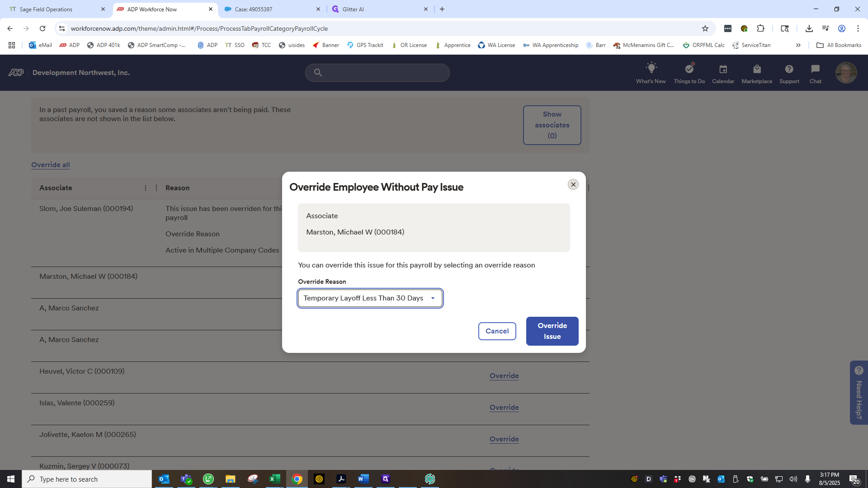
Task: Open the ADP Calendar icon
Action: [x=723, y=73]
